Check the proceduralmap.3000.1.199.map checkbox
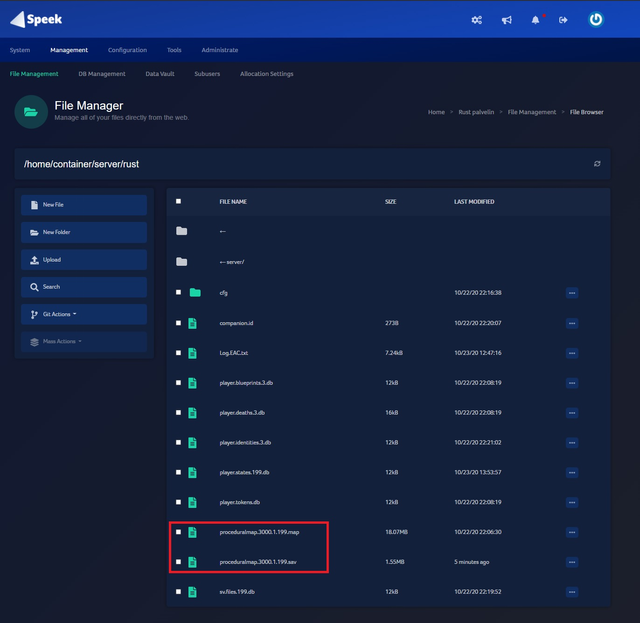 pos(178,532)
